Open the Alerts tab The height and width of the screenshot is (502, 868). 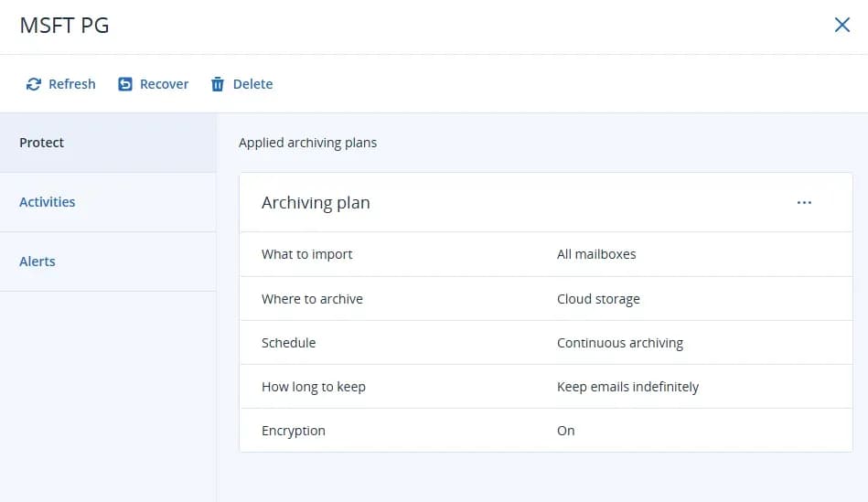[38, 262]
